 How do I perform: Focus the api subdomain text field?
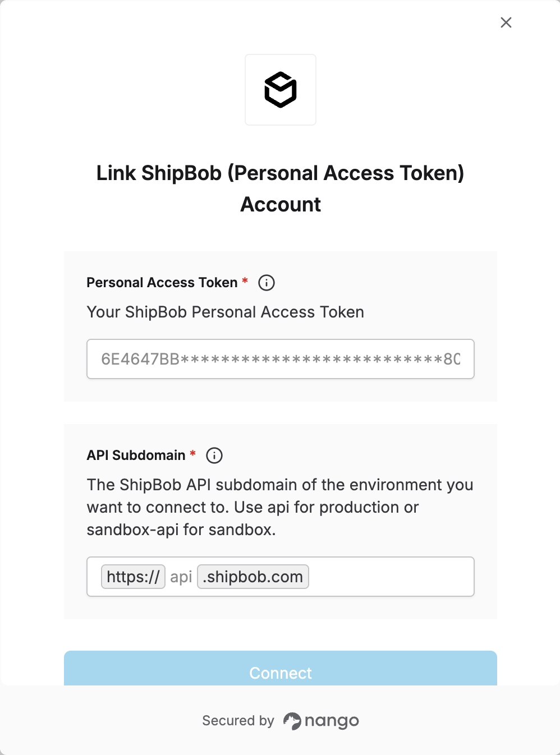[181, 577]
